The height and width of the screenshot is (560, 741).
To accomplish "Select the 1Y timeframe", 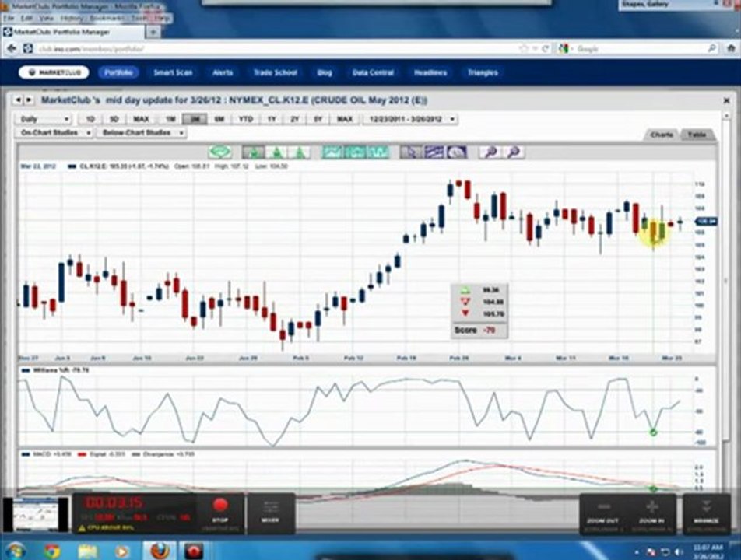I will click(272, 119).
